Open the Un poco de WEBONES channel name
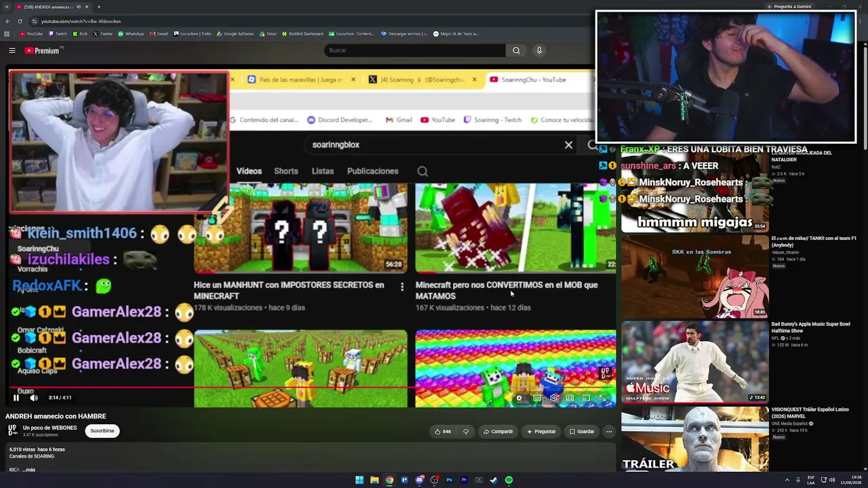 point(50,428)
